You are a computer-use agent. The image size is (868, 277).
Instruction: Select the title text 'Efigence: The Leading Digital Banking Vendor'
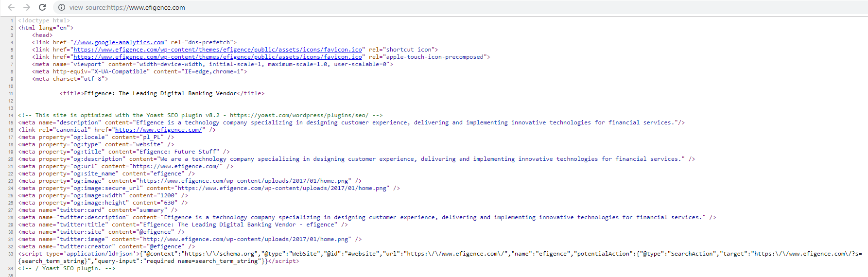160,93
